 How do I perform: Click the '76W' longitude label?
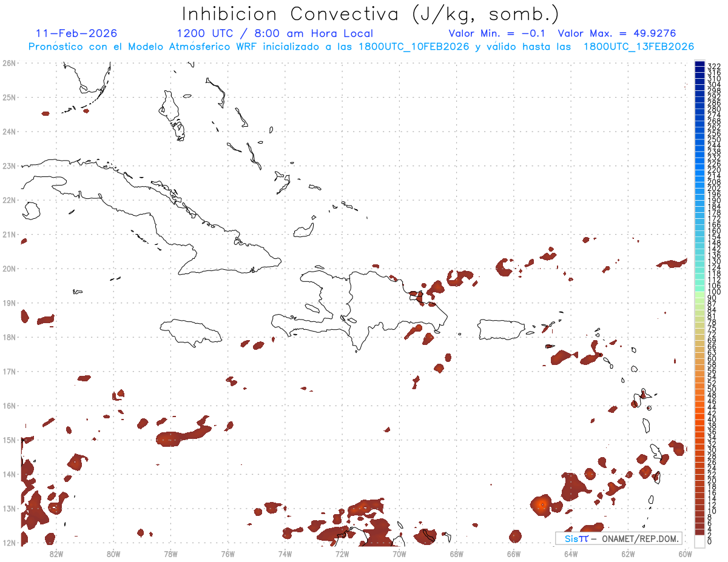point(228,554)
